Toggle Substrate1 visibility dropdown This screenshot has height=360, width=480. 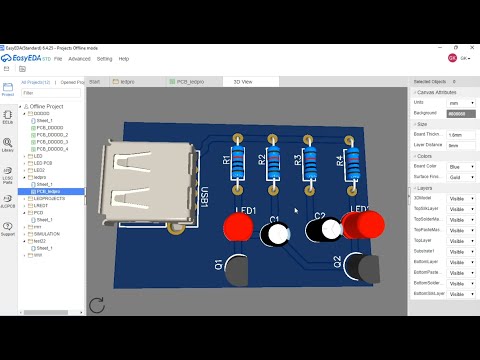[461, 252]
